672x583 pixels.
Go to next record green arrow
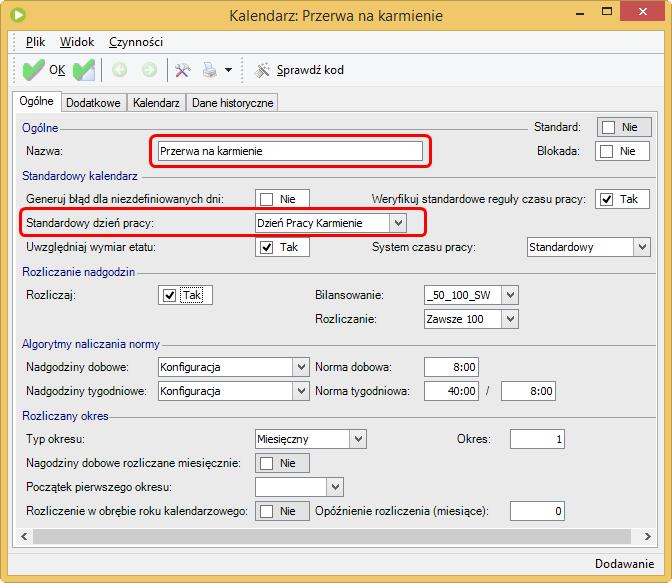click(149, 70)
